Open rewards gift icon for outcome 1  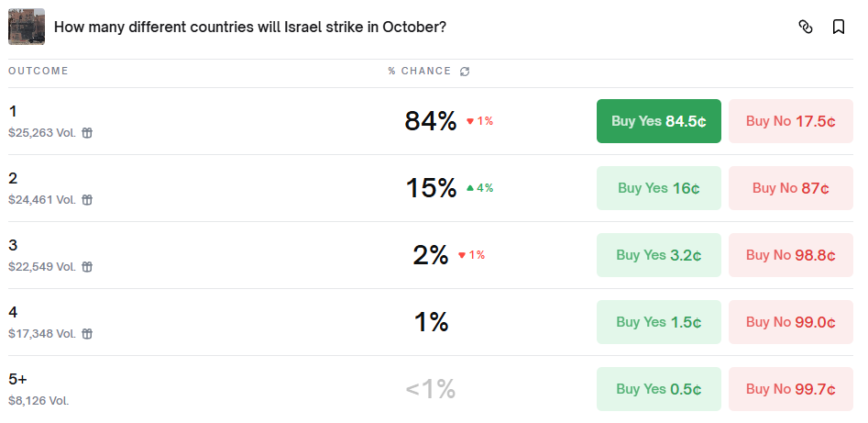tap(87, 132)
